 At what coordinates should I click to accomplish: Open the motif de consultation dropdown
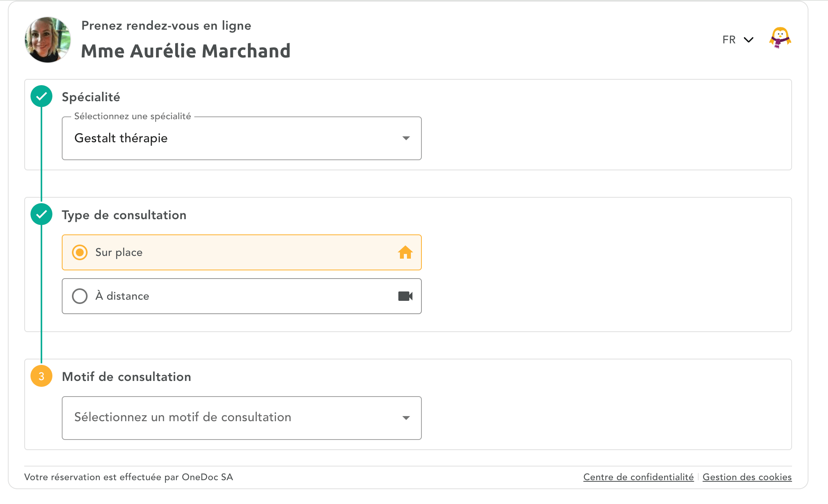click(x=235, y=418)
